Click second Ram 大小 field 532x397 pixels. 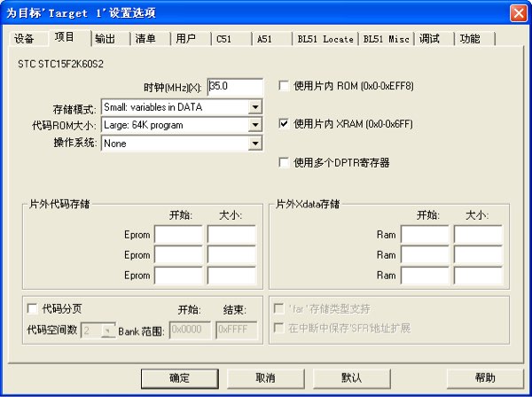pyautogui.click(x=478, y=255)
